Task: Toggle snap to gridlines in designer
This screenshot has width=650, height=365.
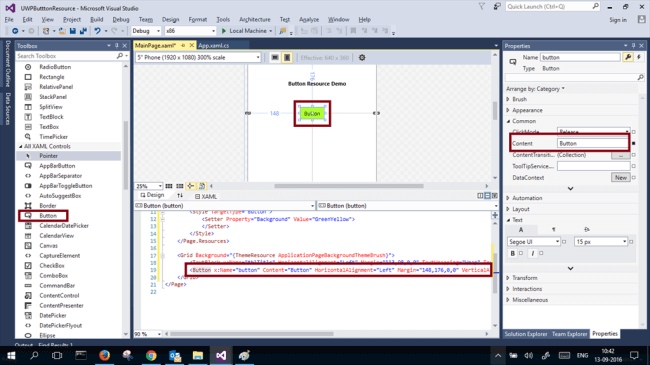Action: 179,186
